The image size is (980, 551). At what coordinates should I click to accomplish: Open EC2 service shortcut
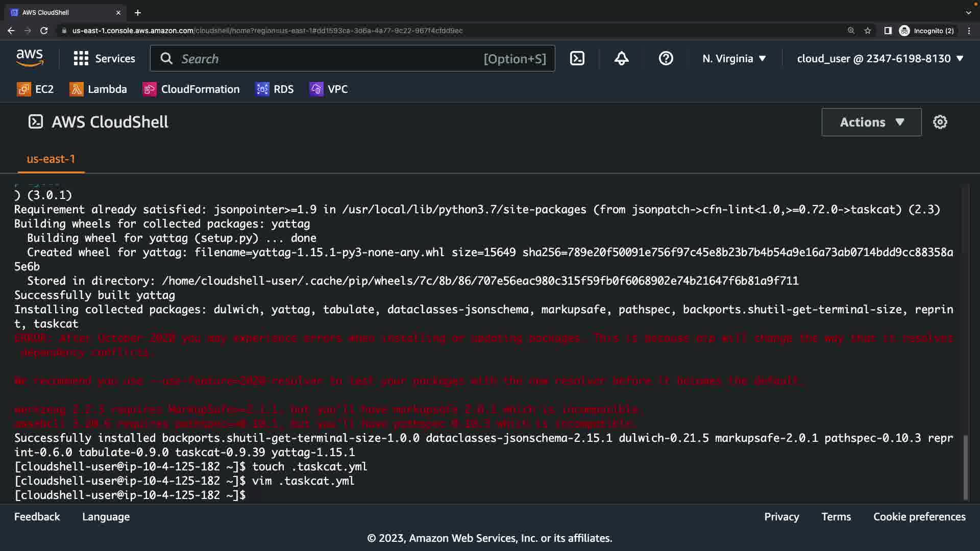[x=35, y=89]
